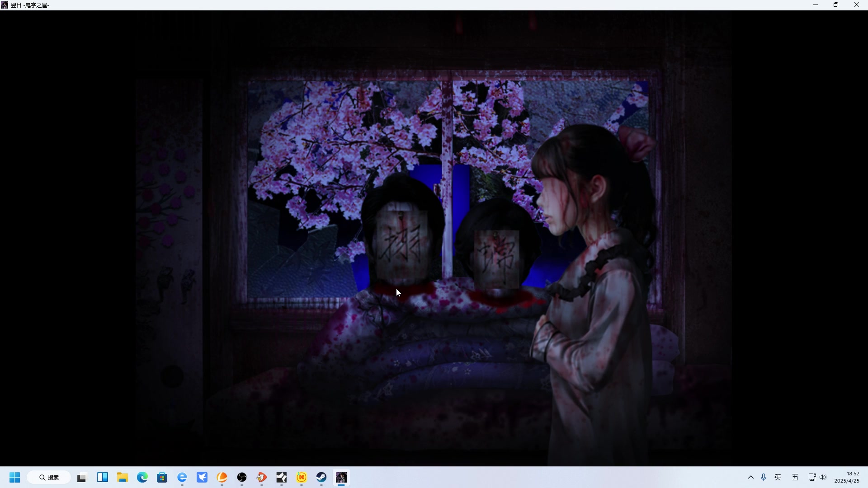Launch Microsoft Edge from the taskbar
868x488 pixels.
tap(142, 478)
